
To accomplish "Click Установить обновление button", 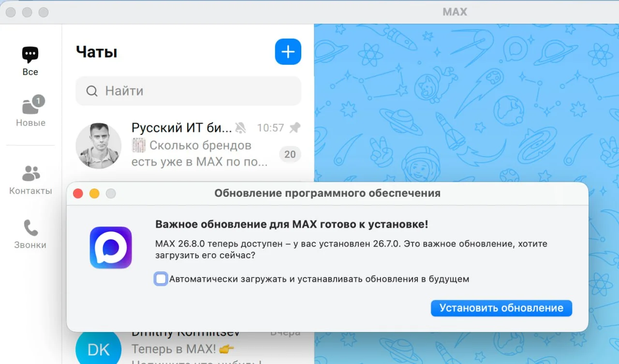I will click(x=501, y=308).
